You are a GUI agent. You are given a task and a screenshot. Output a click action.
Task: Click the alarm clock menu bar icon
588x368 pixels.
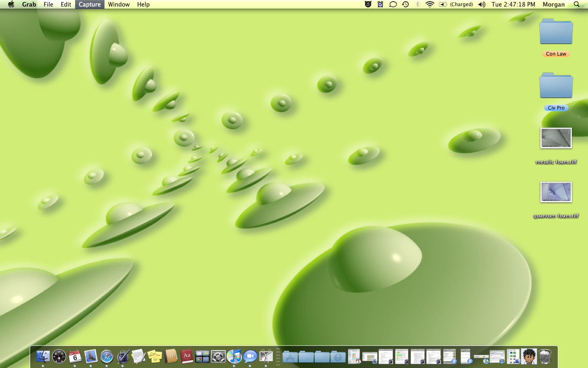pyautogui.click(x=380, y=4)
